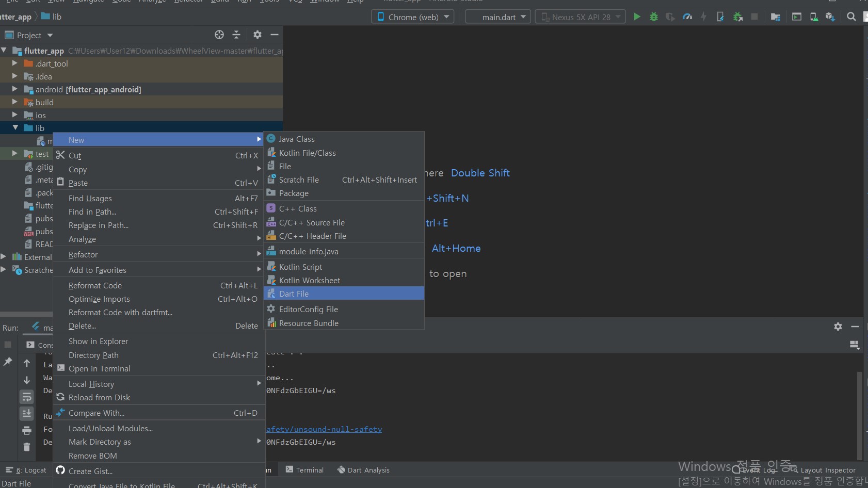Open the Project view selector dropdown

tap(29, 35)
